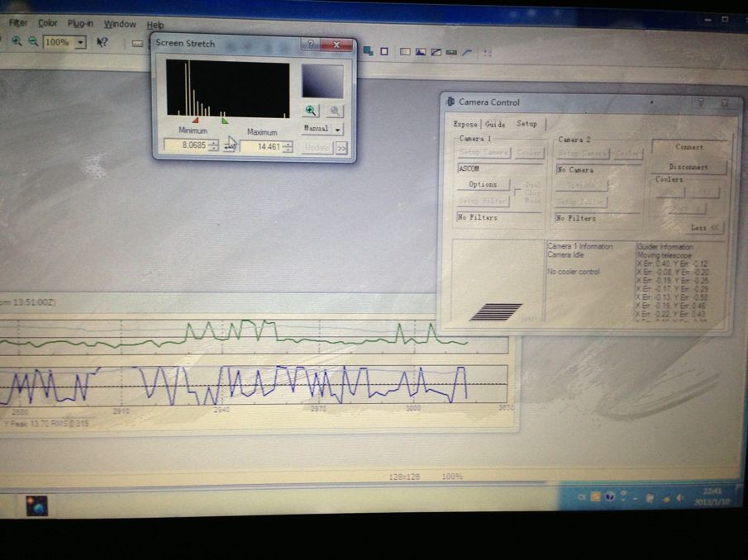The image size is (748, 560).
Task: Click No Filters text under Camera 2
Action: point(576,218)
